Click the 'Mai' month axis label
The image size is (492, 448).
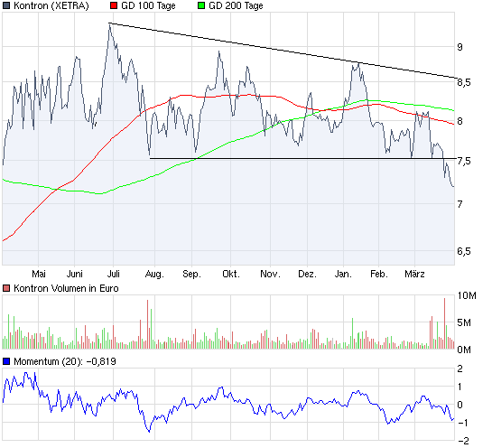pos(39,274)
